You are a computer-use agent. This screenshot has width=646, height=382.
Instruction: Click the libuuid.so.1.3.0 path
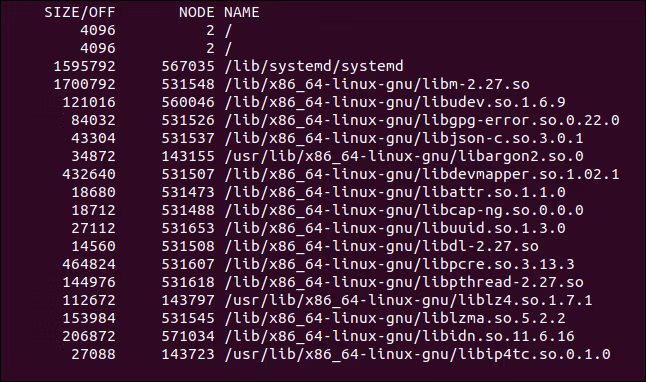(395, 228)
